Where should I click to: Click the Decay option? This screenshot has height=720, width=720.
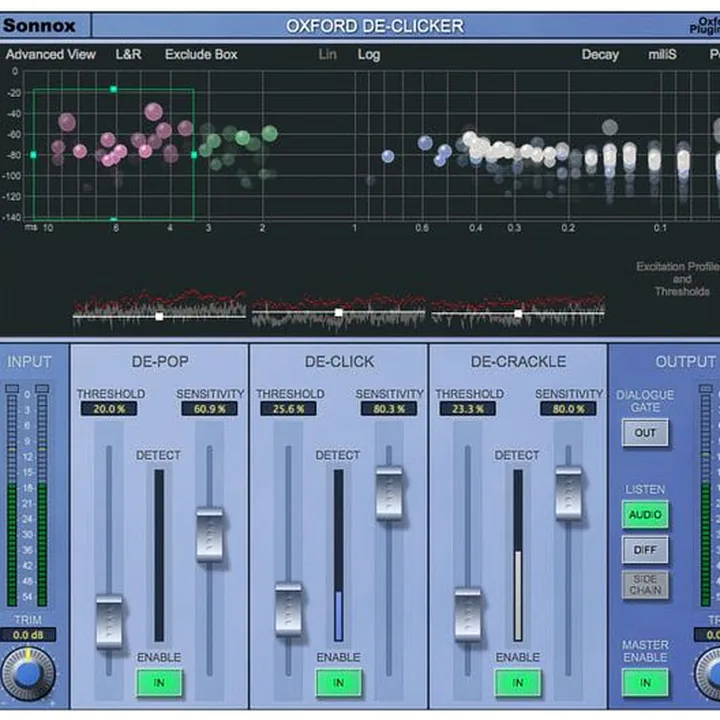tap(600, 55)
